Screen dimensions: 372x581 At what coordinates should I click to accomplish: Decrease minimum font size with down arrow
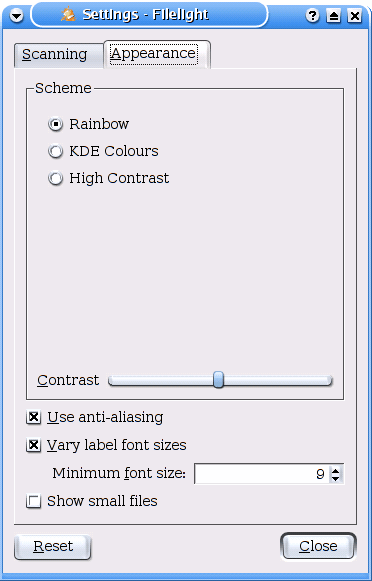pyautogui.click(x=335, y=478)
